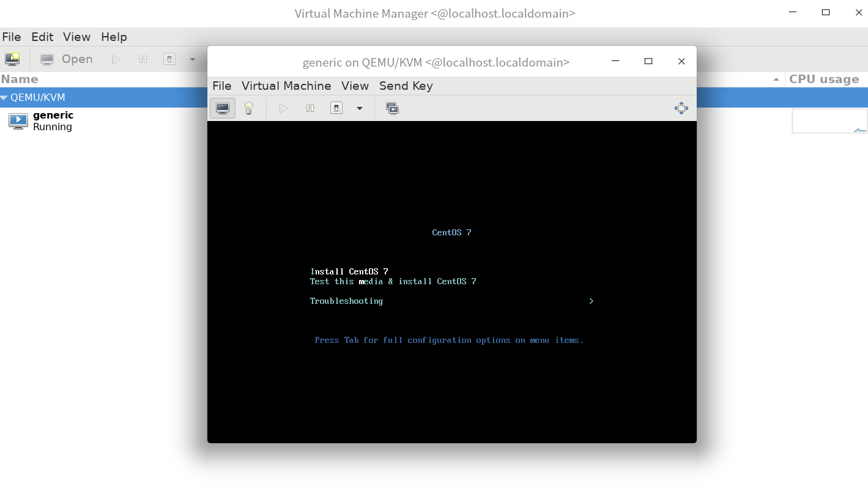Click the generic VM monitor icon

click(x=18, y=121)
